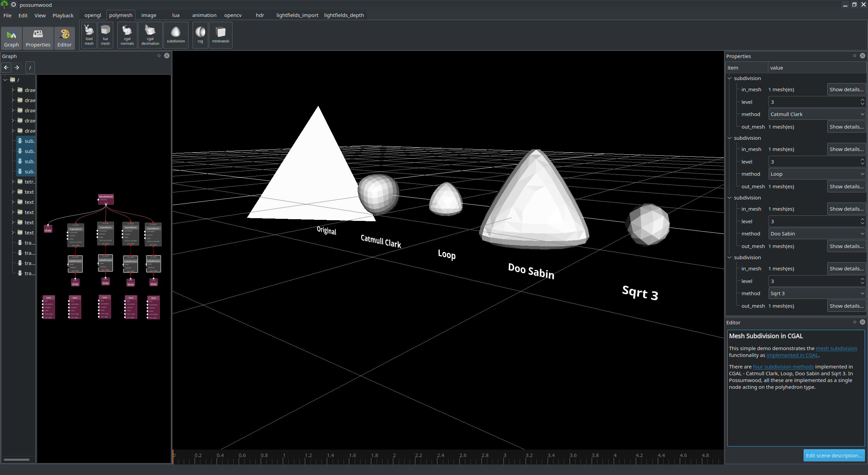Screen dimensions: 868x475
Task: Select the cgal decimation tool
Action: (150, 35)
